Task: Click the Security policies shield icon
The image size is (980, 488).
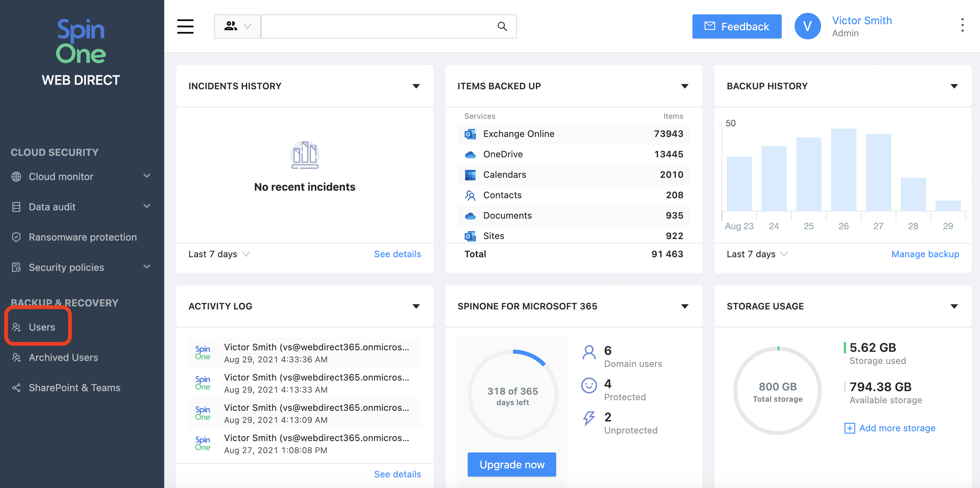Action: pos(16,267)
